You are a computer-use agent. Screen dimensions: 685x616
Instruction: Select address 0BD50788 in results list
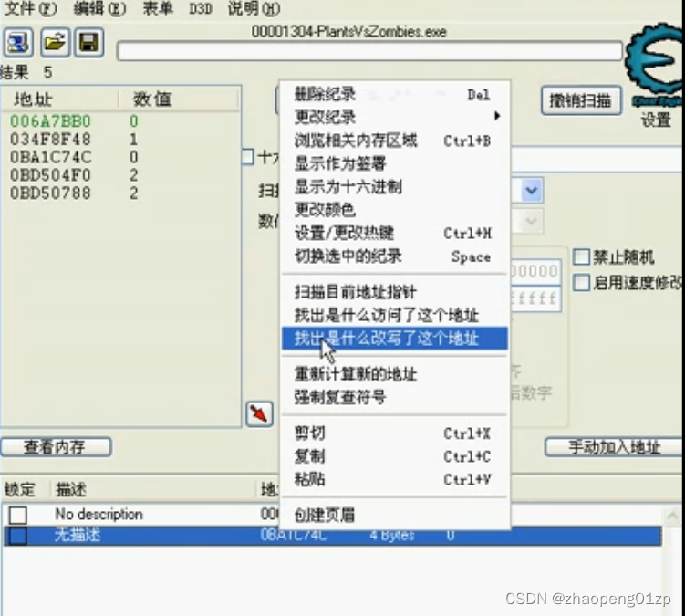click(x=51, y=193)
